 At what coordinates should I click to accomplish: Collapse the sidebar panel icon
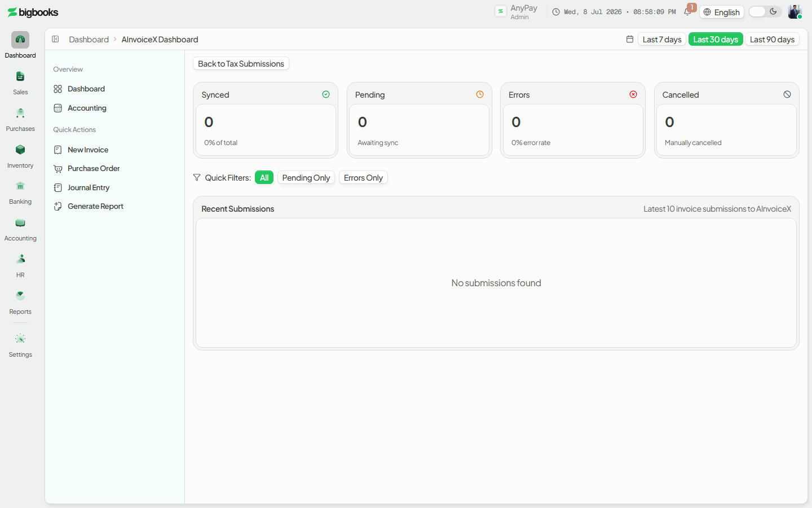click(55, 39)
